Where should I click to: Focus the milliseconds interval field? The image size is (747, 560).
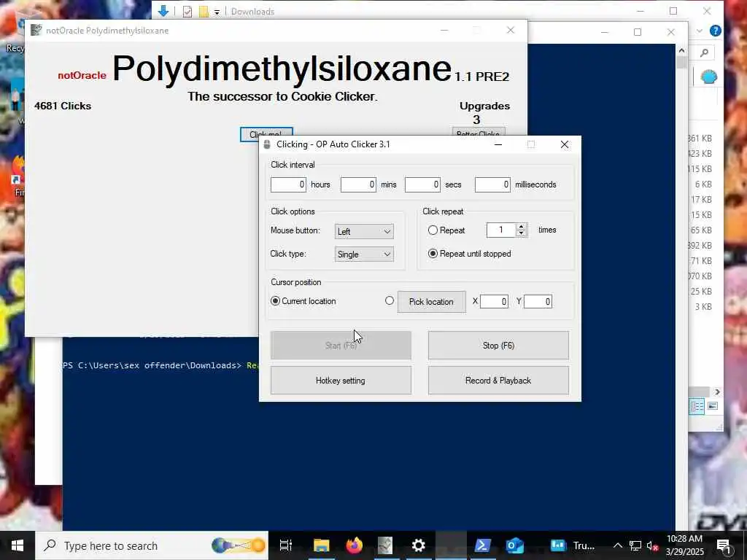[492, 184]
